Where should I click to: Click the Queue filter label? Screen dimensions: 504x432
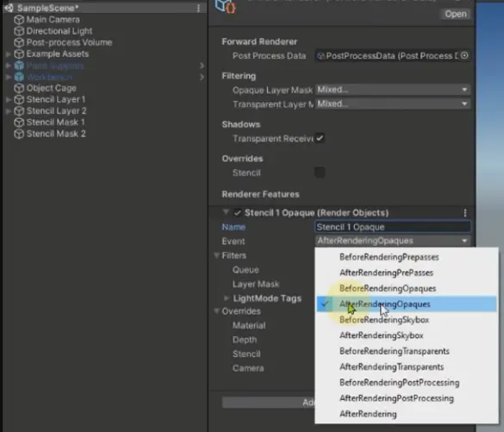click(x=246, y=270)
